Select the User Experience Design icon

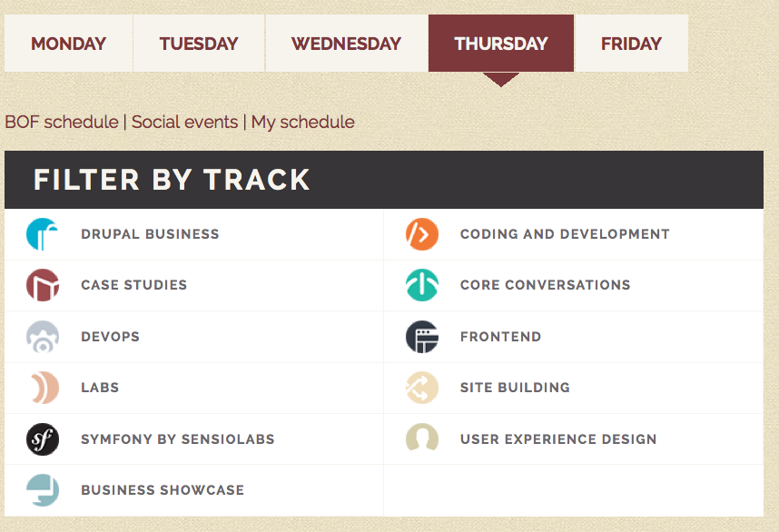pos(422,439)
